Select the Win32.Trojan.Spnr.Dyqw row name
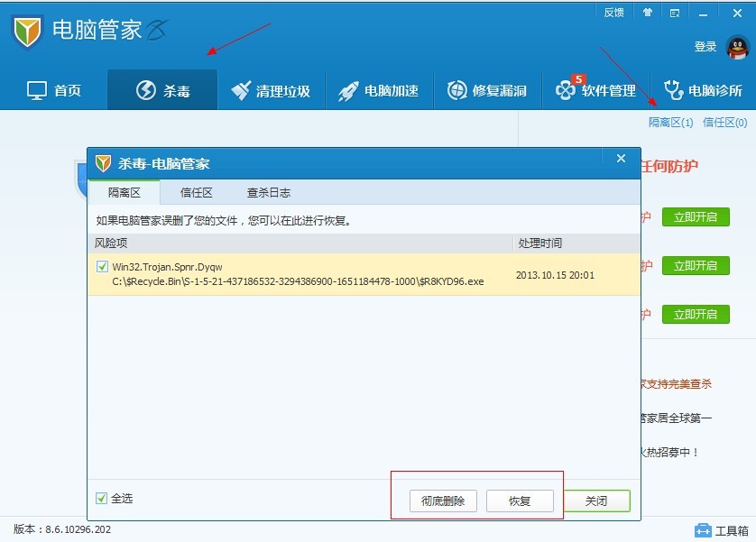This screenshot has height=542, width=756. 167,267
